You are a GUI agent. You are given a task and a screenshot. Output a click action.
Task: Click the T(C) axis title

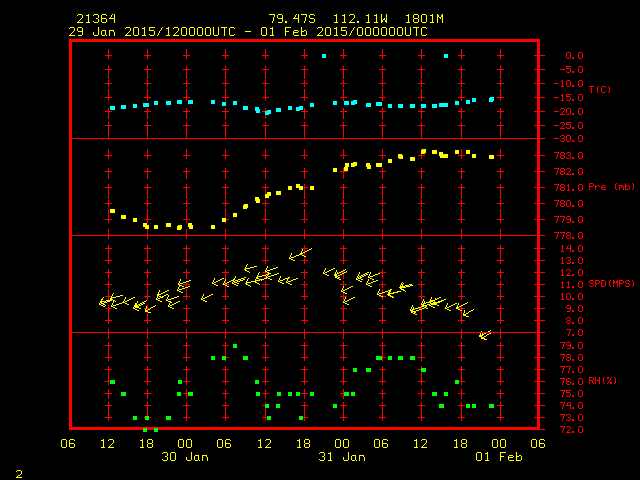600,89
